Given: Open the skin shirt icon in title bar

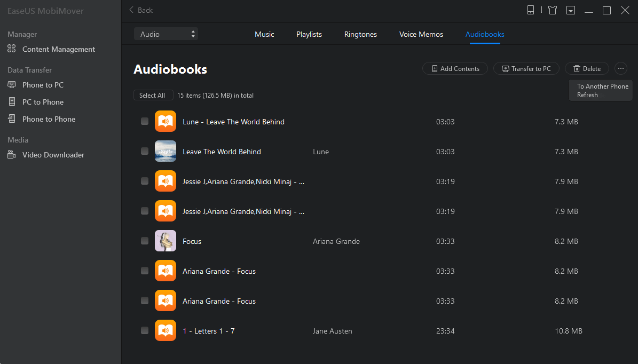Looking at the screenshot, I should (552, 10).
